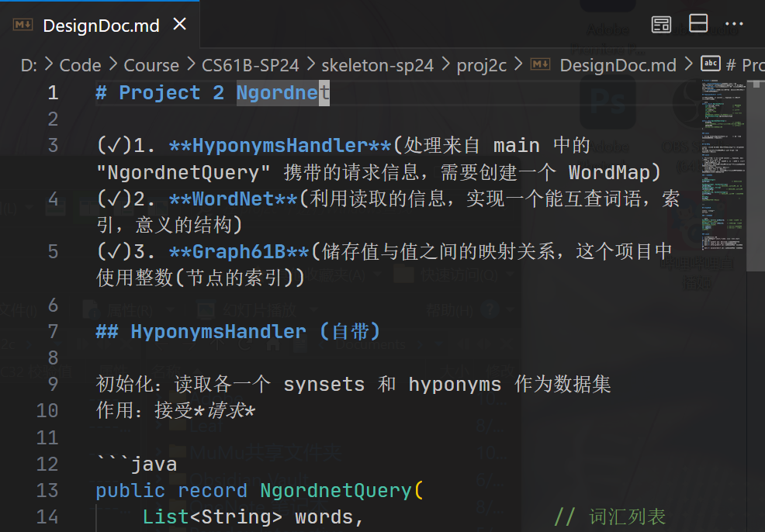Click the '(✓)3.' check mark on line 5
The height and width of the screenshot is (532, 765).
click(126, 252)
